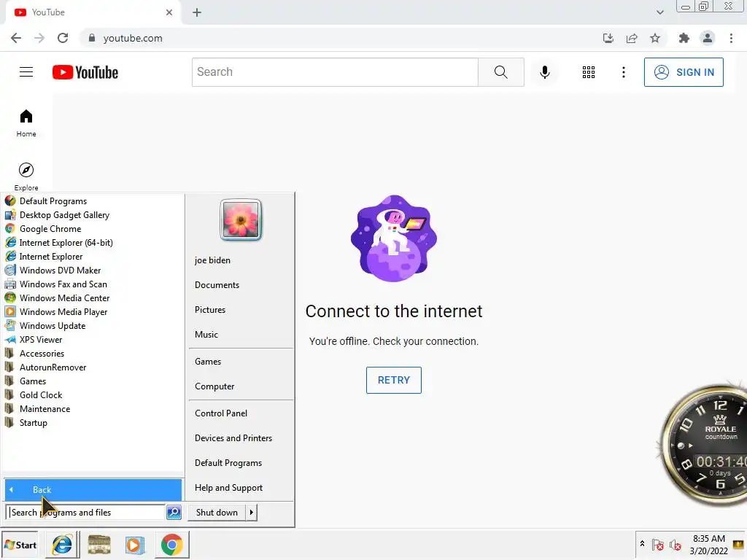Click the search magnifier button on YouTube
Image resolution: width=747 pixels, height=560 pixels.
pyautogui.click(x=500, y=72)
